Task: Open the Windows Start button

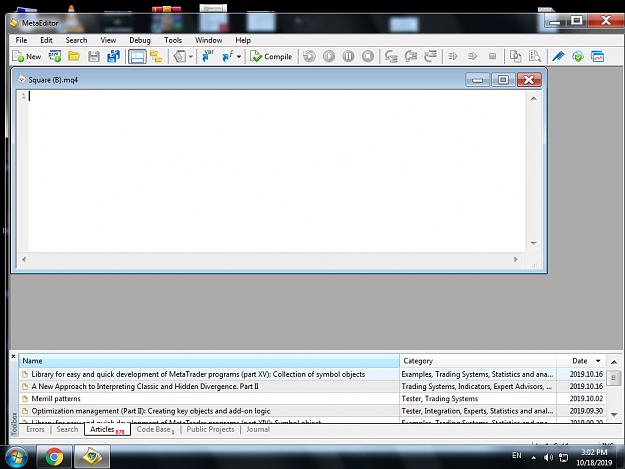Action: click(x=16, y=457)
